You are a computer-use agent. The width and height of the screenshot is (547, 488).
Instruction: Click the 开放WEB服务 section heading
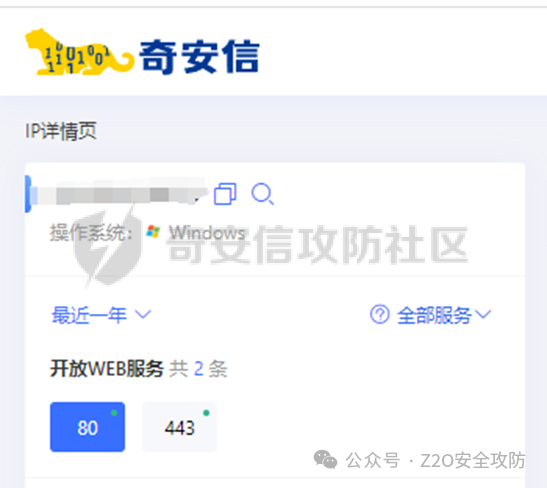click(x=107, y=368)
